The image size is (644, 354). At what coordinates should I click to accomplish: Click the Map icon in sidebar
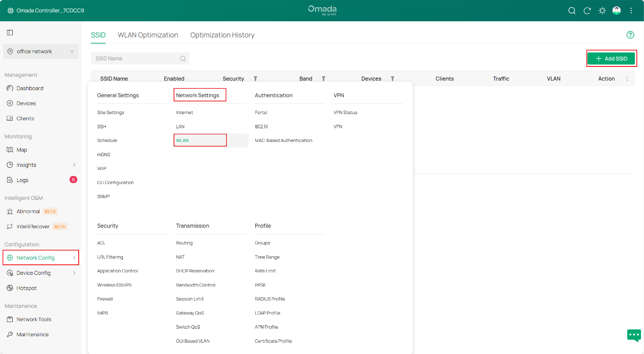click(10, 150)
